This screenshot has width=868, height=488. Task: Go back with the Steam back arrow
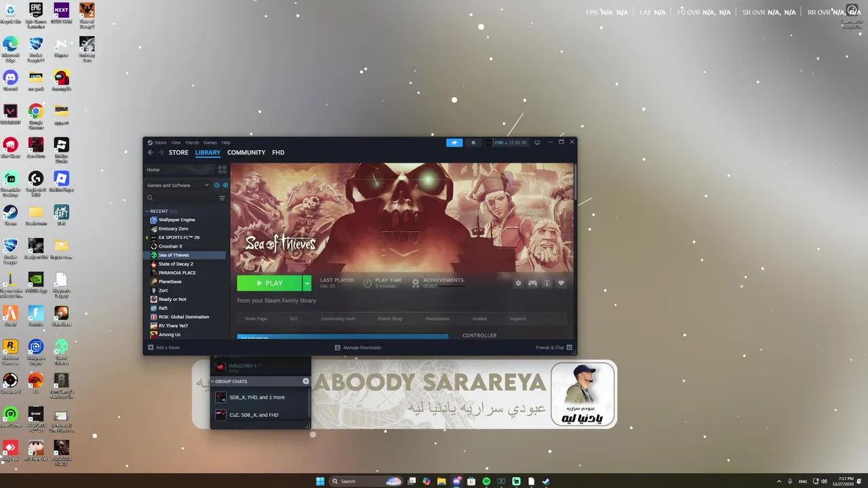(151, 152)
